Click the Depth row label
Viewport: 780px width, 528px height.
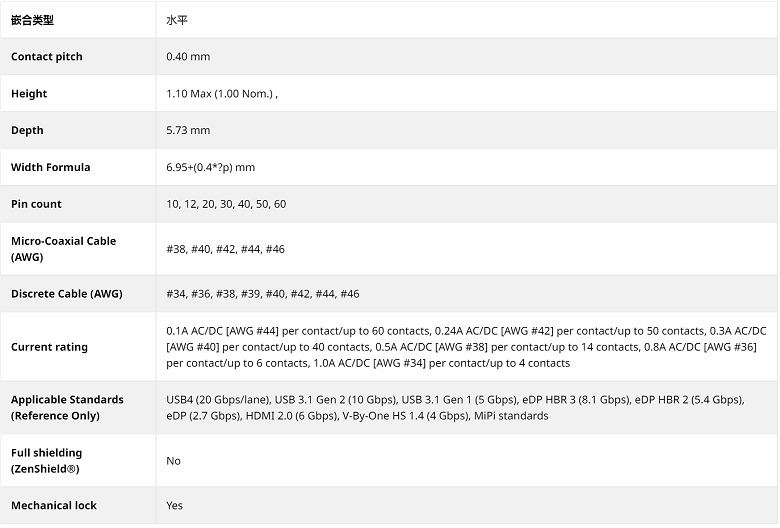click(27, 131)
